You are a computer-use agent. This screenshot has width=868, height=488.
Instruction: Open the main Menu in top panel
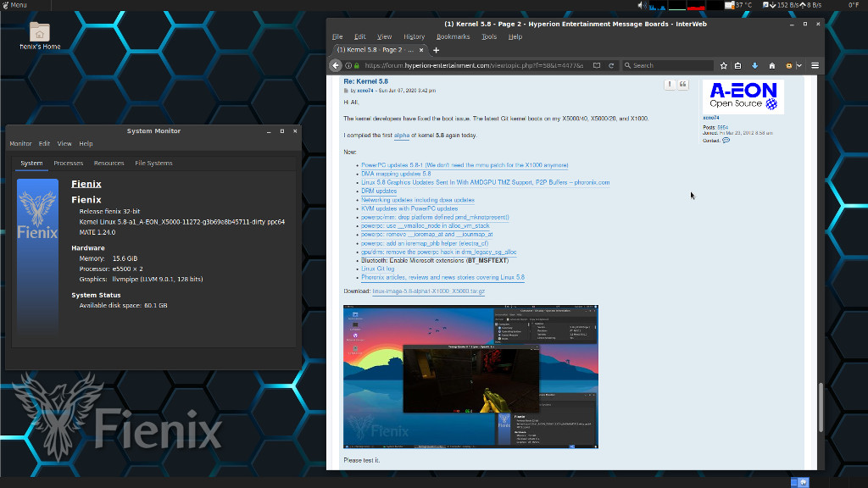15,5
